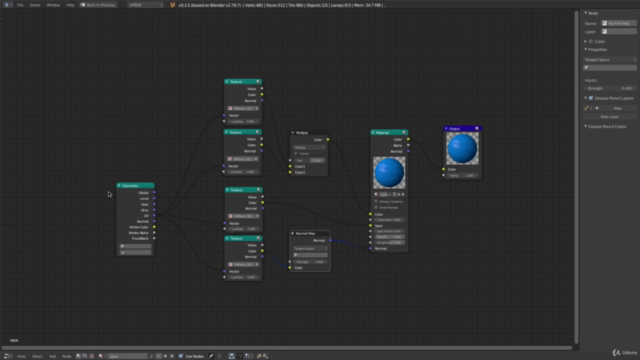Toggle the Grease Pencil Layers checkbox
The image size is (640, 360).
click(x=591, y=98)
